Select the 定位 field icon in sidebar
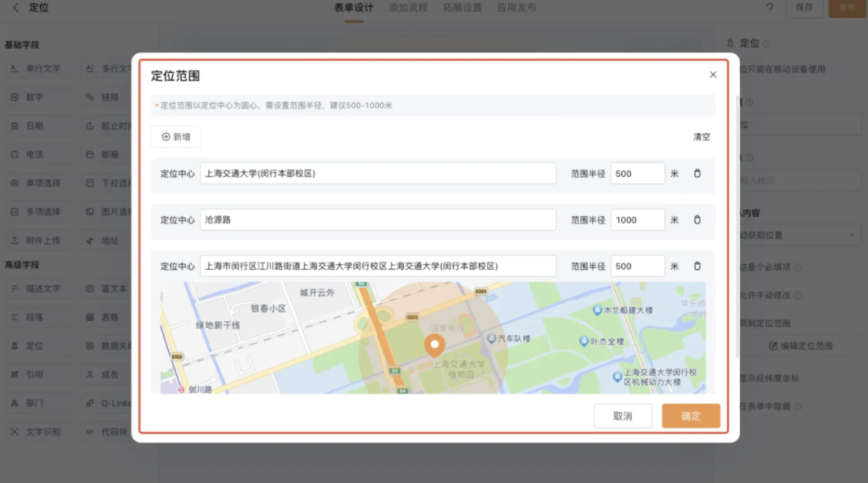The image size is (868, 483). pyautogui.click(x=14, y=346)
